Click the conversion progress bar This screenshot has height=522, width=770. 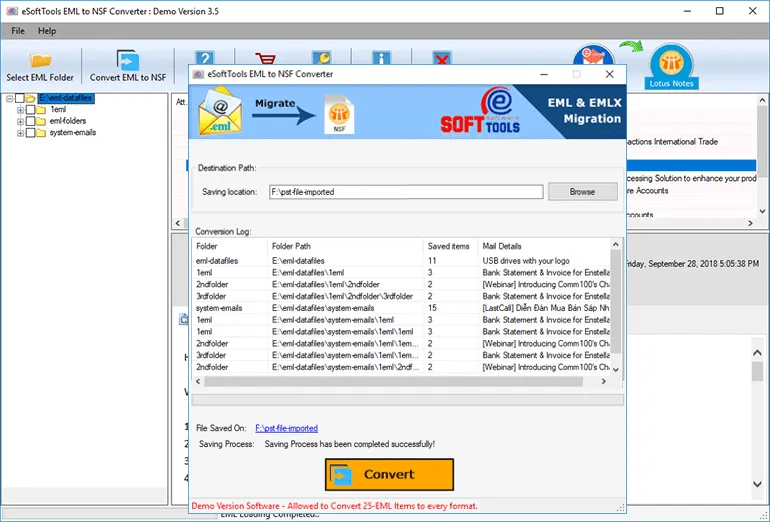click(x=408, y=400)
